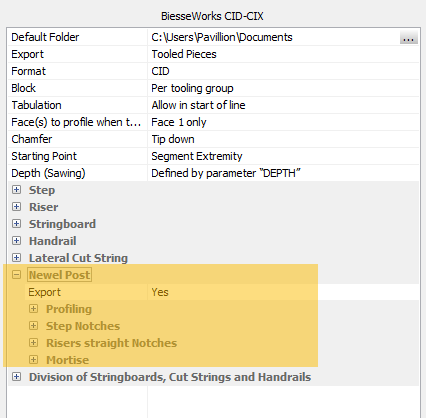
Task: Collapse the Newel Post group
Action: tap(16, 275)
